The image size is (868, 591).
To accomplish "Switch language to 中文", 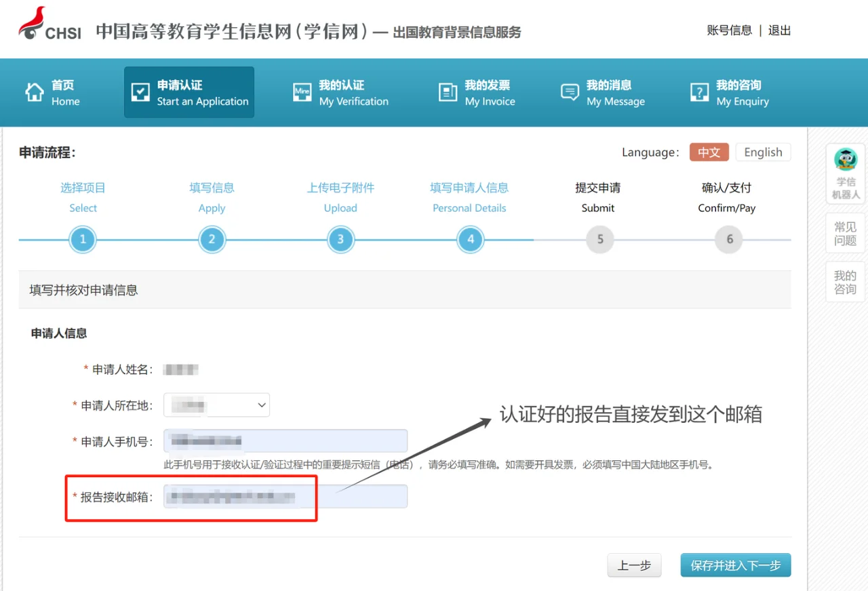I will [709, 152].
